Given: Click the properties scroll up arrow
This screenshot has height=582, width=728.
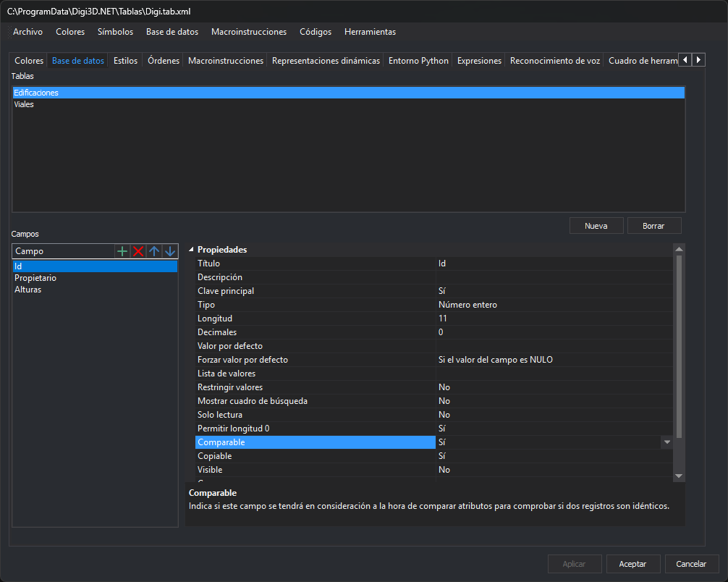Looking at the screenshot, I should tap(679, 250).
